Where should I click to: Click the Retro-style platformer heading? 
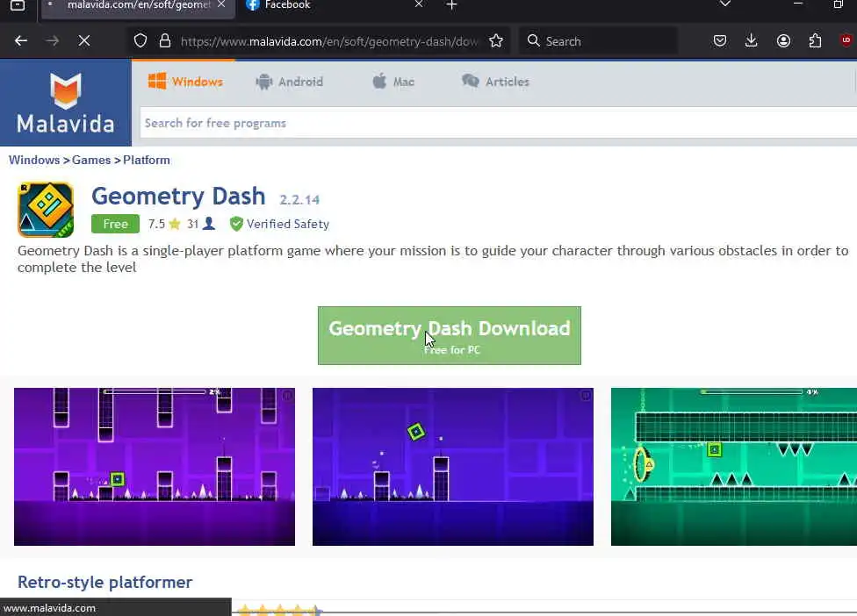105,582
